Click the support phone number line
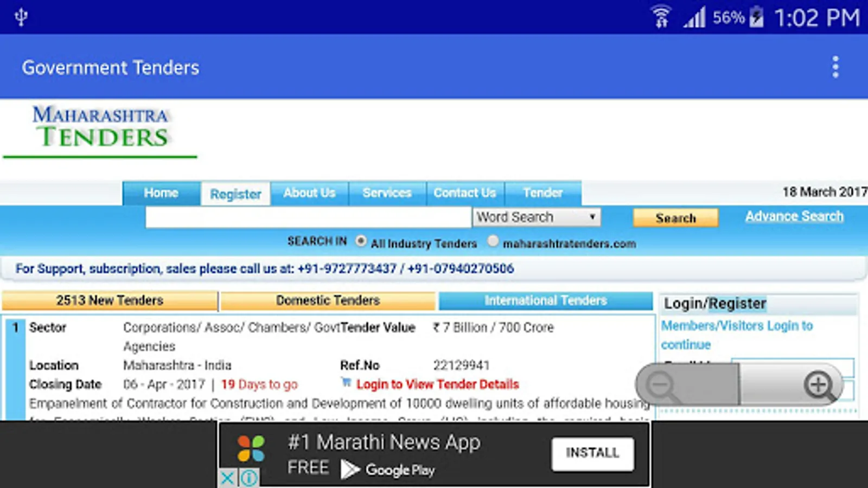Screen dimensions: 868x488 click(x=265, y=268)
